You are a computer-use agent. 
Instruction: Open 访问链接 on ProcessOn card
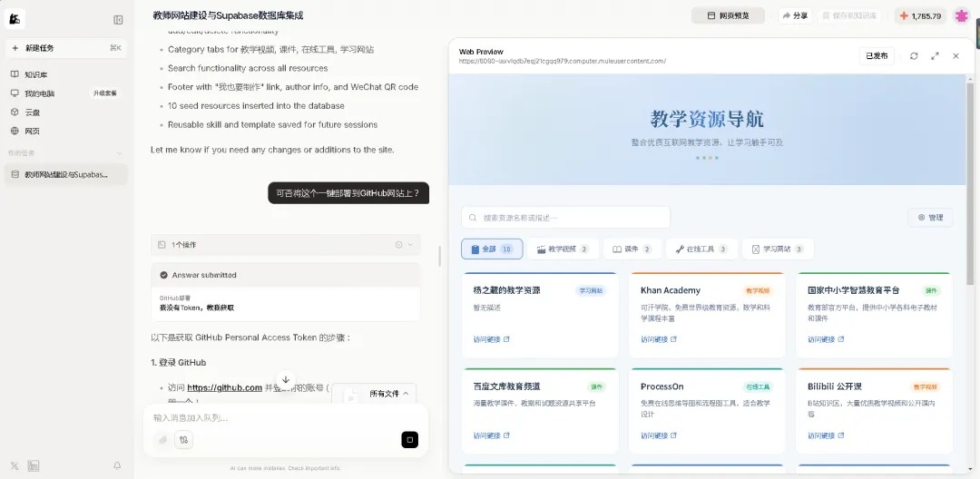tap(659, 435)
